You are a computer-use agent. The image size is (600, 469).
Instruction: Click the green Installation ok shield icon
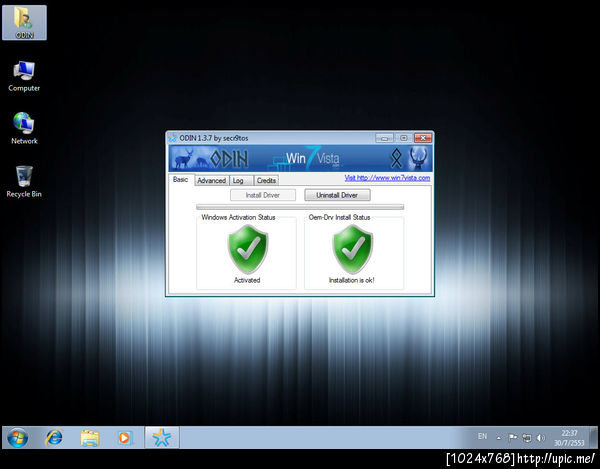(353, 249)
